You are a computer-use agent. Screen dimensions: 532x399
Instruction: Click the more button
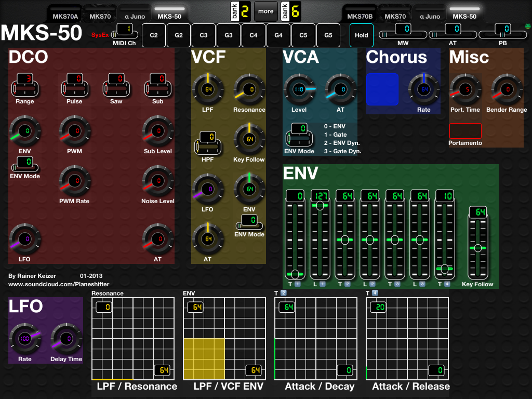click(x=265, y=11)
